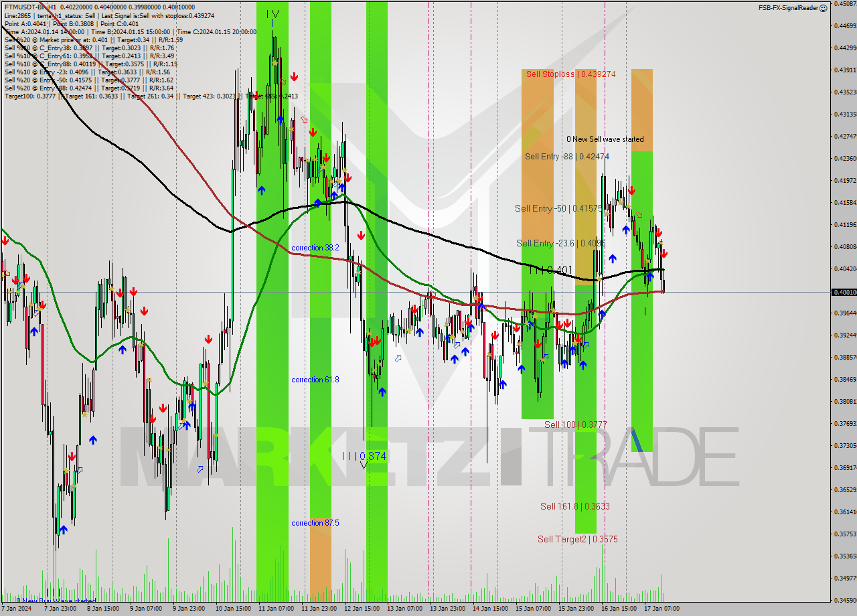This screenshot has width=857, height=616.
Task: Click the '11 Jan 23:00' time axis label
Action: (319, 609)
